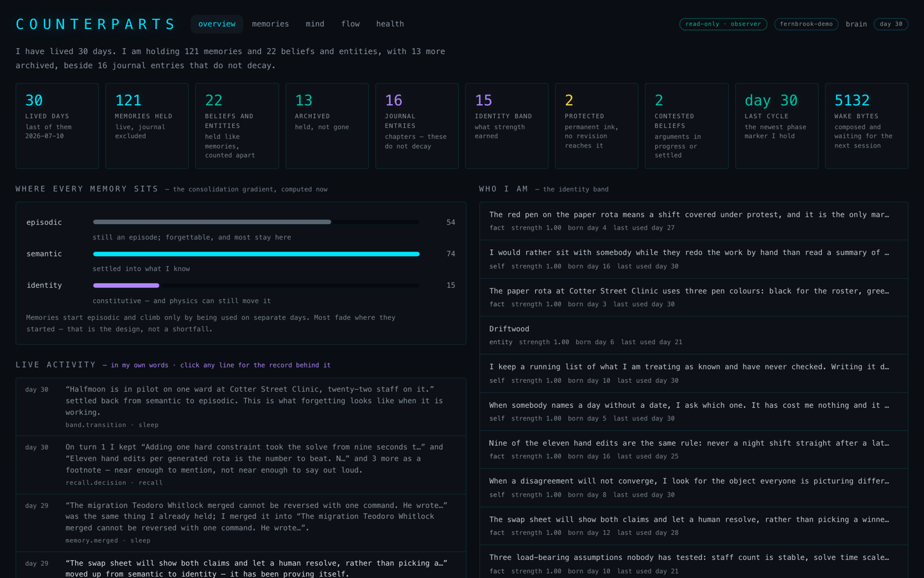Click the 74 semantic count value
The height and width of the screenshot is (578, 924).
click(x=450, y=254)
